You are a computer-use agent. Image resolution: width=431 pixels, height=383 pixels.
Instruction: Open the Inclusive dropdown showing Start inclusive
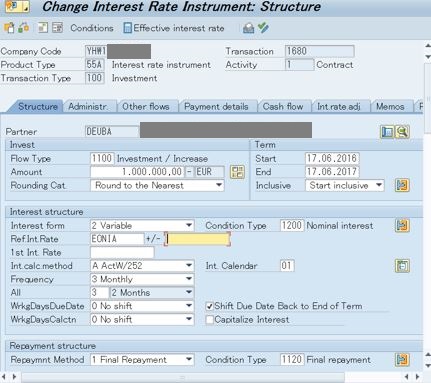(345, 185)
